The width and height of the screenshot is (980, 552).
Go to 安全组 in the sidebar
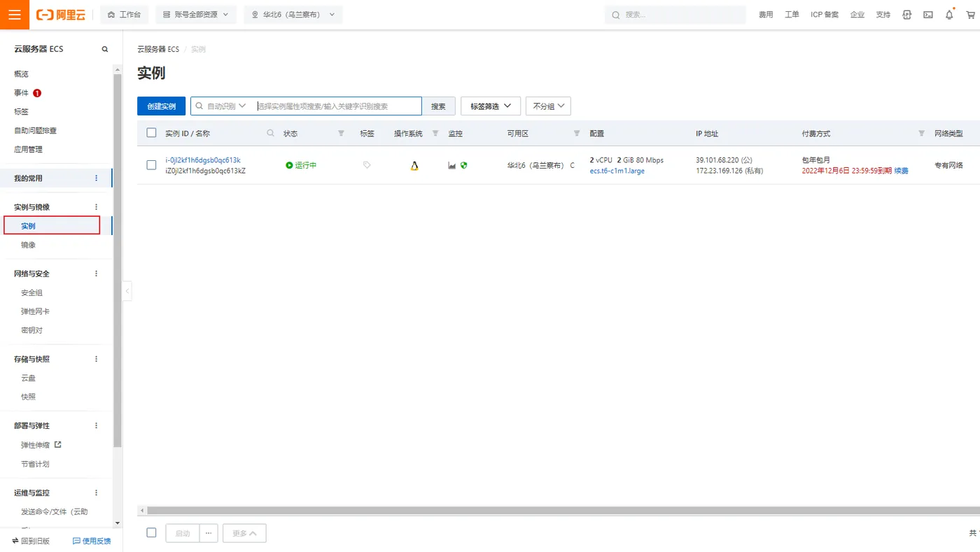coord(32,292)
